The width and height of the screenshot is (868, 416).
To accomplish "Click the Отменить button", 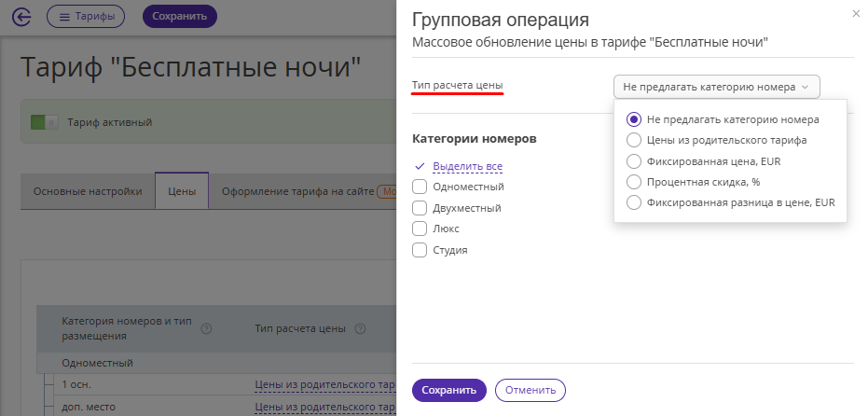I will 530,390.
